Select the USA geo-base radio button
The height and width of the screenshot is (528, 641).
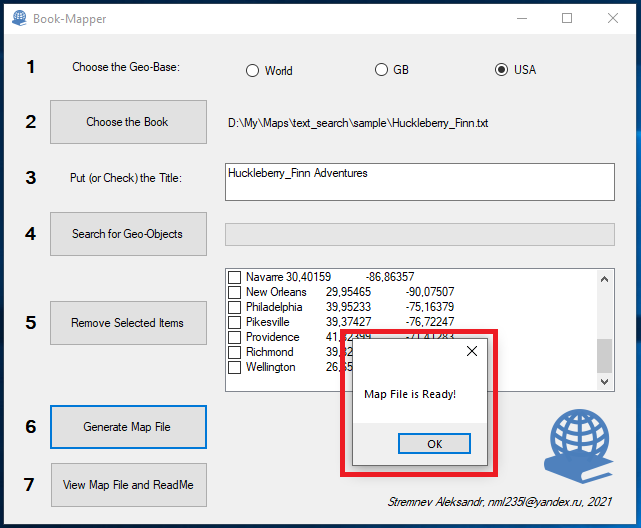501,69
